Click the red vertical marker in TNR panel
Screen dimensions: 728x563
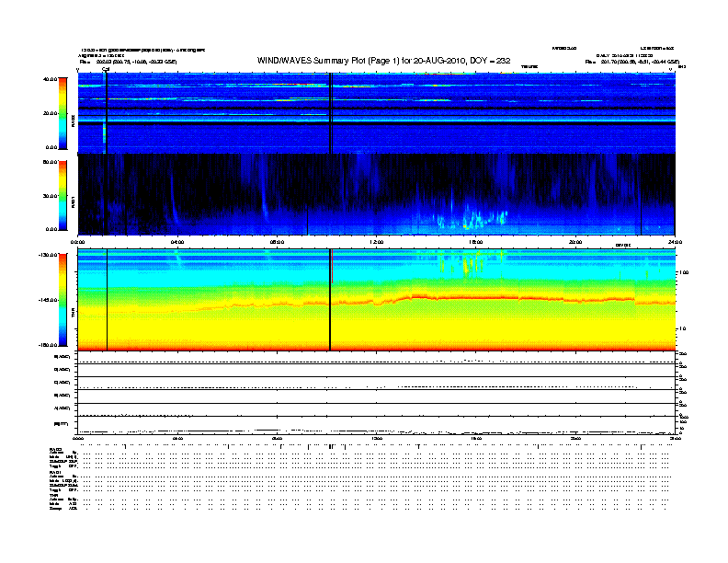click(x=332, y=266)
